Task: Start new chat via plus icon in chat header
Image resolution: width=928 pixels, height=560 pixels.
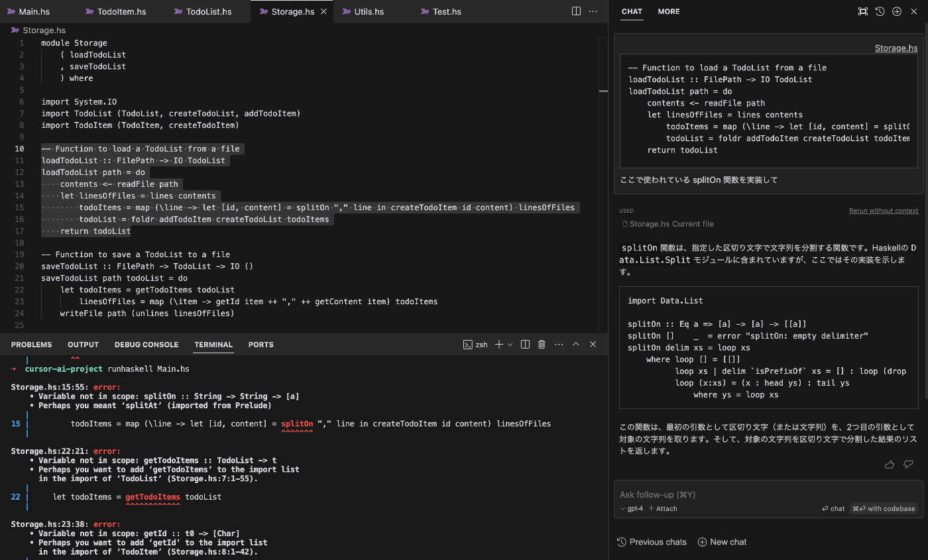Action: 897,11
